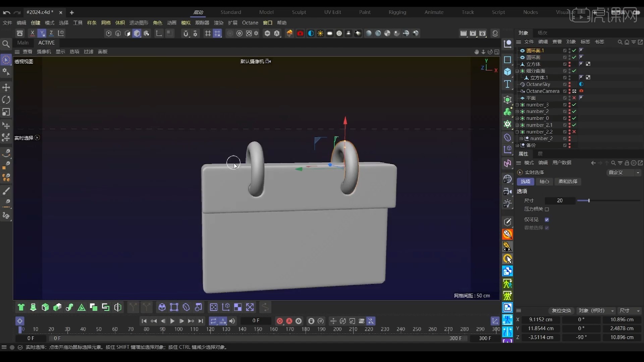Open object manager search icon
The height and width of the screenshot is (362, 644).
620,42
